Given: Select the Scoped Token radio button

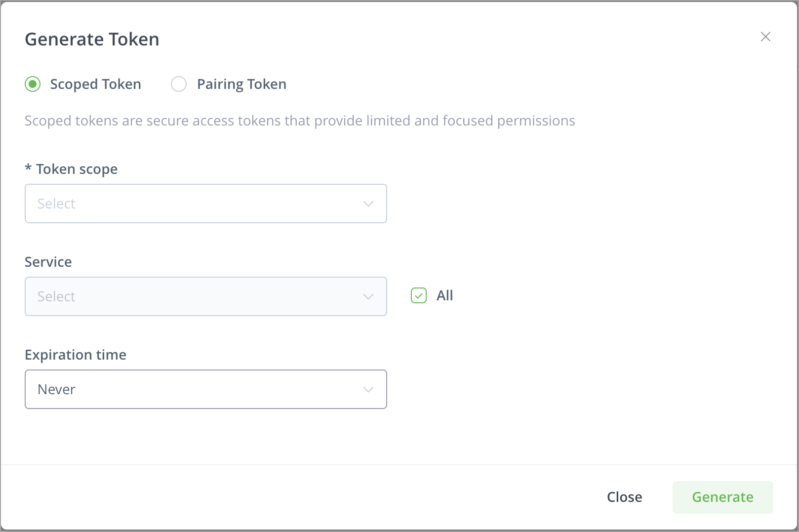Looking at the screenshot, I should (33, 84).
